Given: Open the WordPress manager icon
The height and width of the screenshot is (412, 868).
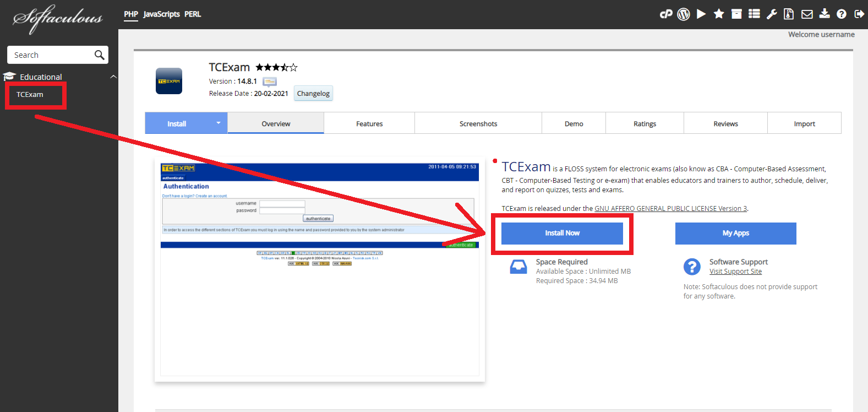Looking at the screenshot, I should click(x=684, y=14).
